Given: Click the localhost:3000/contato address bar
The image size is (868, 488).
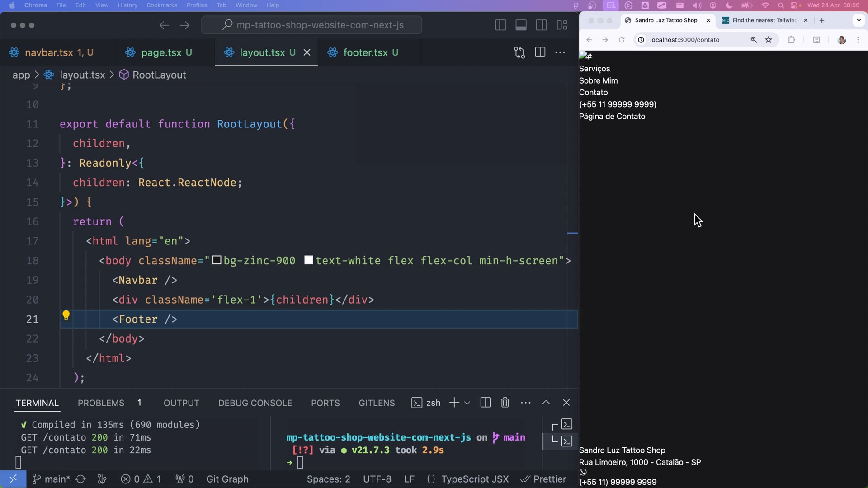Looking at the screenshot, I should coord(684,40).
